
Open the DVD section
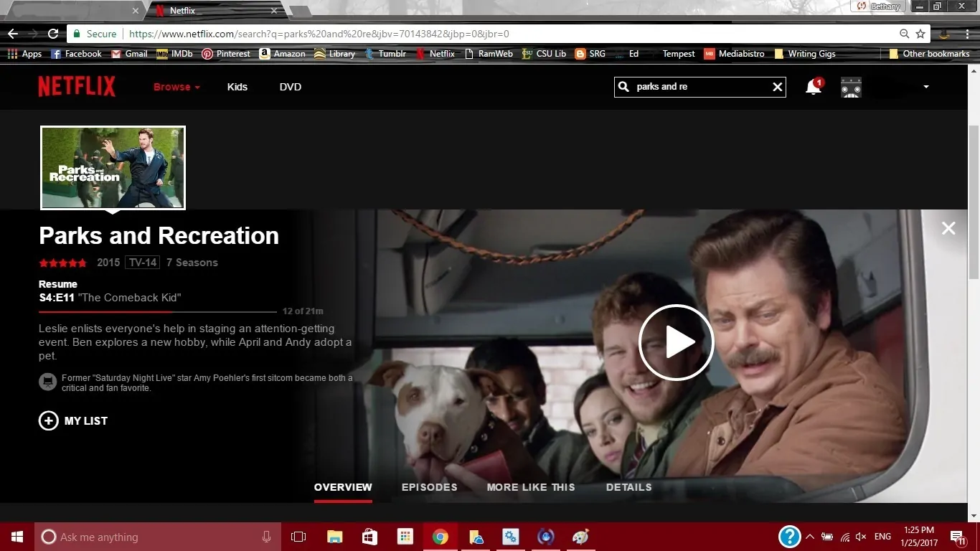[291, 87]
